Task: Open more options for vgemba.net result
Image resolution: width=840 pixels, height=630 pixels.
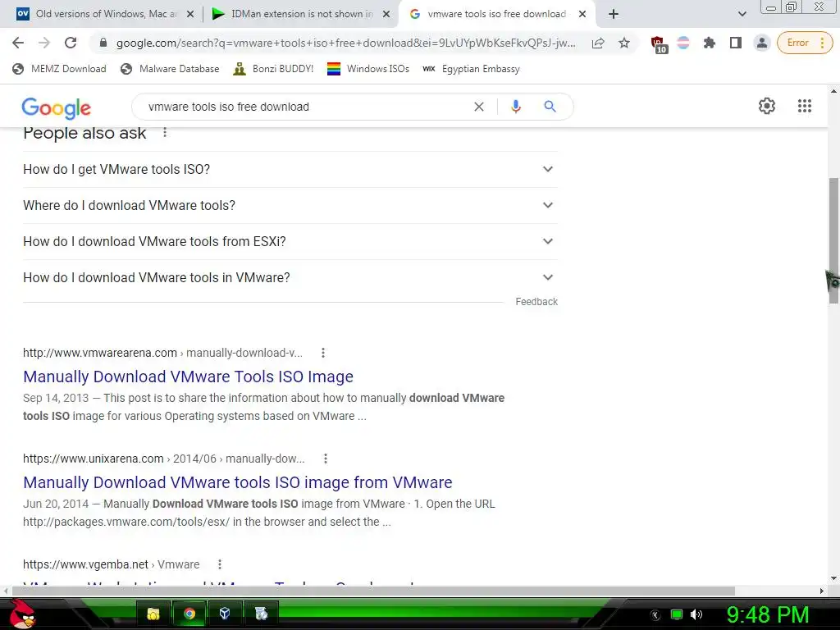Action: 220,564
